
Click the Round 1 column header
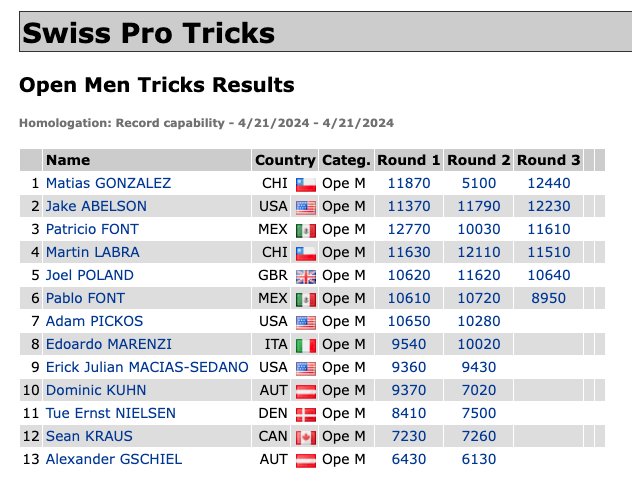tap(408, 160)
